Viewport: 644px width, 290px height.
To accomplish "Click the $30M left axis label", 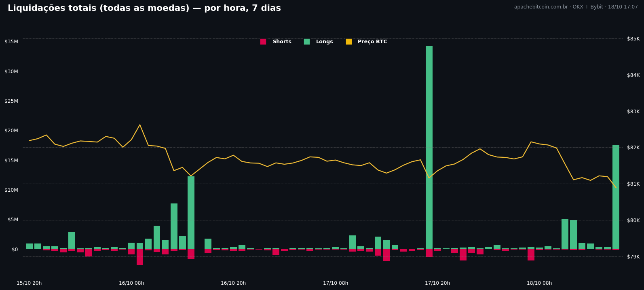I will click(x=11, y=72).
